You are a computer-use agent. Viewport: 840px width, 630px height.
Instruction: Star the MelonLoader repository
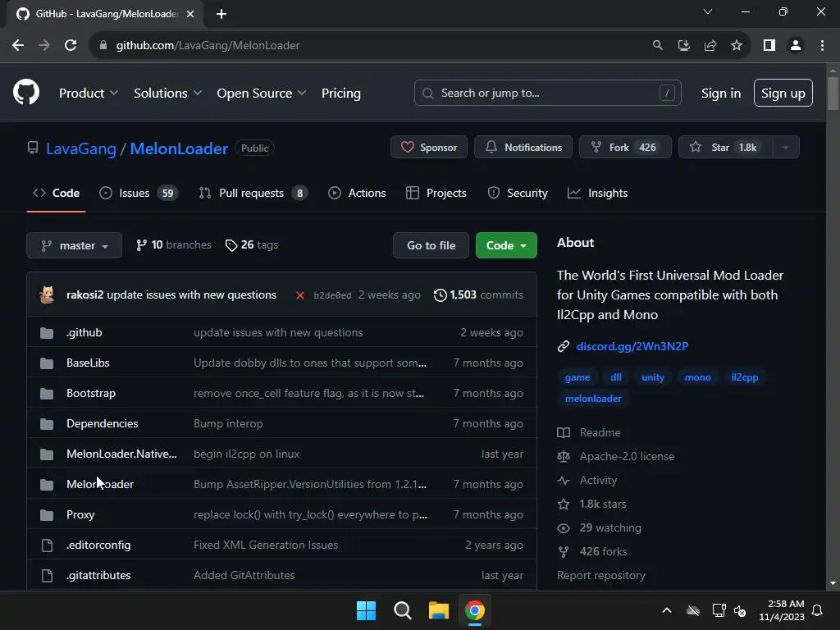click(x=725, y=148)
